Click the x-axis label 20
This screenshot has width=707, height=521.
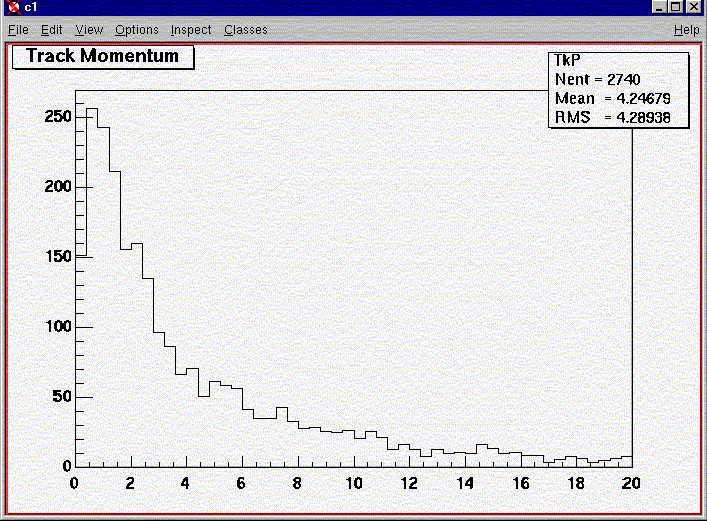pos(629,482)
